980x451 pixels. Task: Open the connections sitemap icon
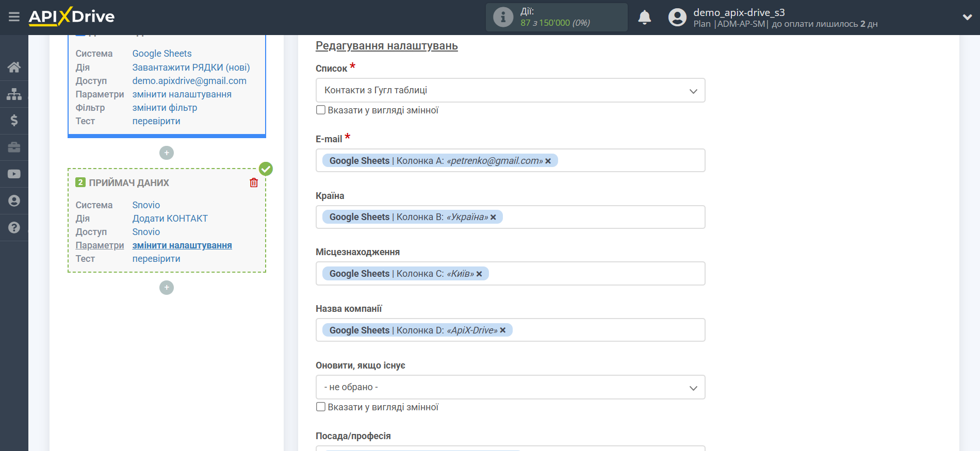14,94
